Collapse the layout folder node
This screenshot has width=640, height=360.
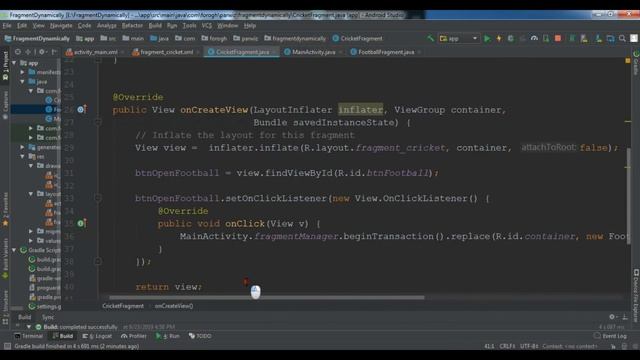31,194
